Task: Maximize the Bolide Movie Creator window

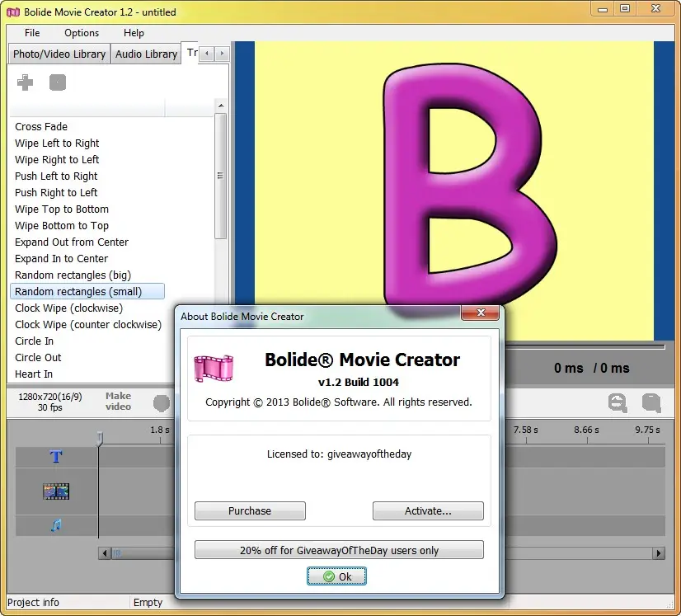Action: click(x=625, y=9)
